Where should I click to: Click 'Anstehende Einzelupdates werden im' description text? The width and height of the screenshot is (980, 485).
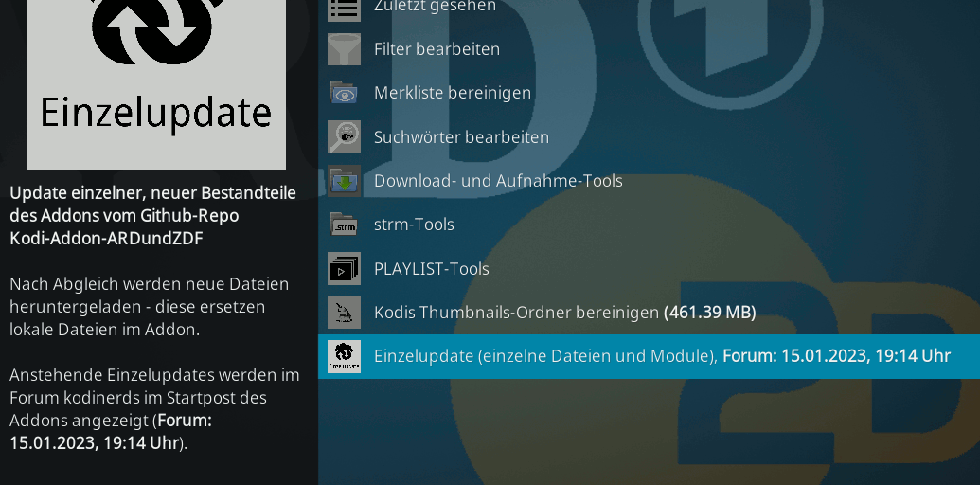(154, 375)
